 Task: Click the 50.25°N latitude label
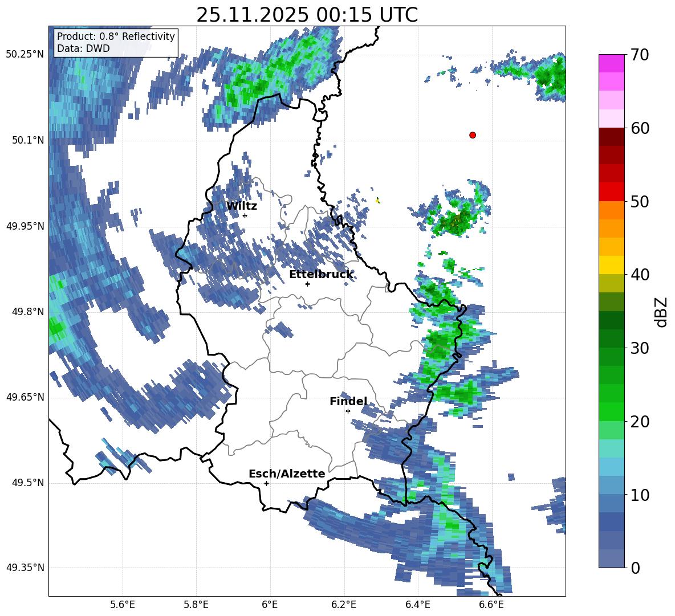click(25, 55)
